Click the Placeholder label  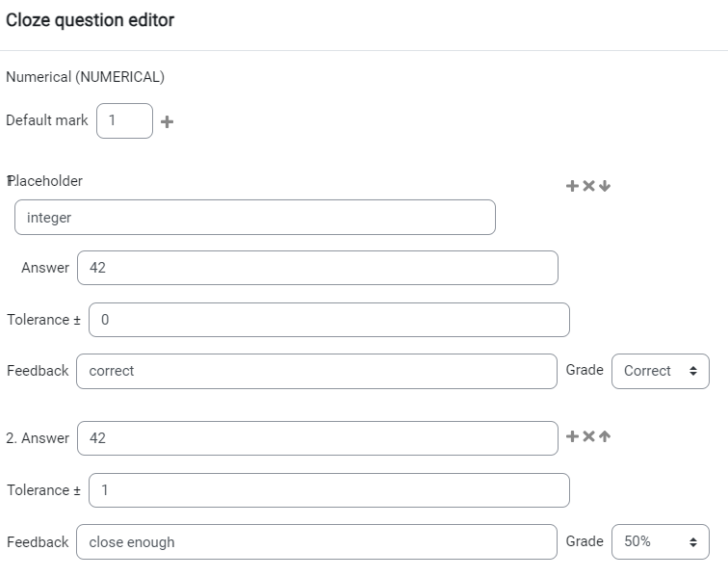(x=44, y=181)
